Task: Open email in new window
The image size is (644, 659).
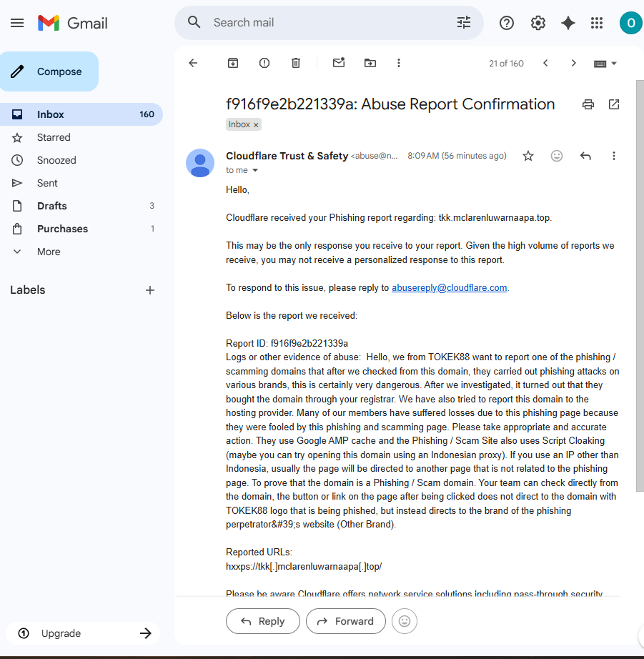Action: pyautogui.click(x=614, y=104)
